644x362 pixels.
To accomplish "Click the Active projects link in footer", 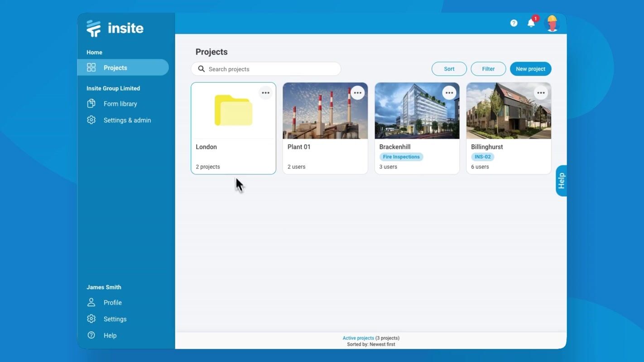I will [x=358, y=338].
